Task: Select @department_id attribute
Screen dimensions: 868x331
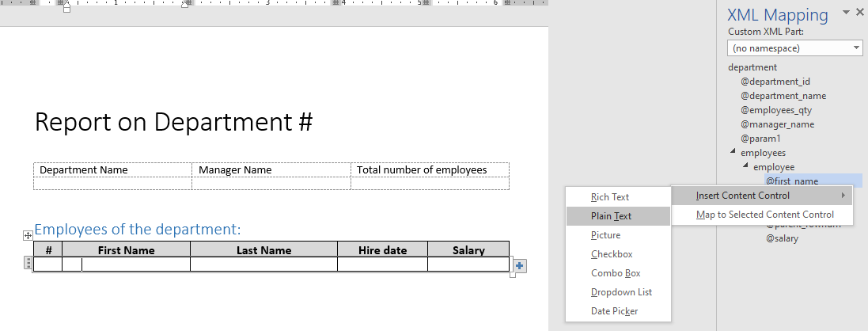Action: pos(775,82)
